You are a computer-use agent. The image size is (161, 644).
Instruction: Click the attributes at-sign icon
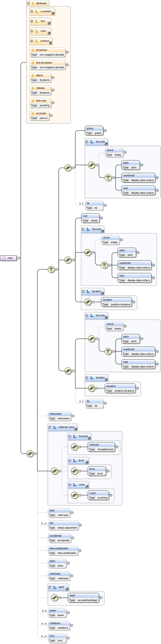tap(33, 3)
